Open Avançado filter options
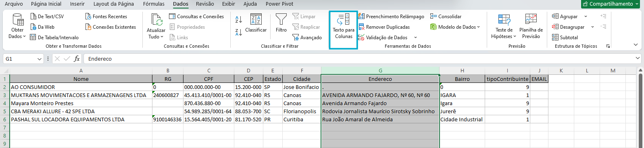 (307, 38)
